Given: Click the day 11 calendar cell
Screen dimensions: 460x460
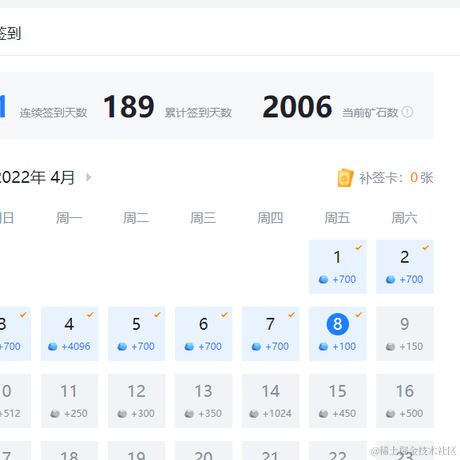Looking at the screenshot, I should (x=69, y=401).
